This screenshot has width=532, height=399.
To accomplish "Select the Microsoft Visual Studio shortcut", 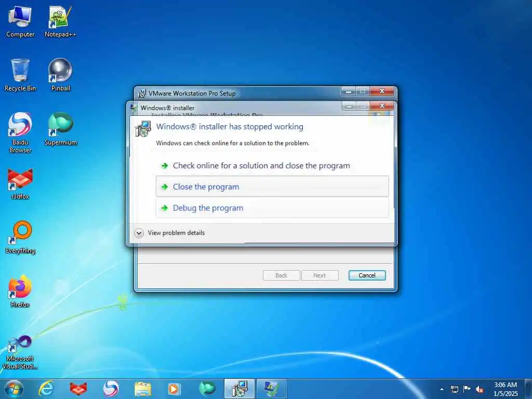I will click(x=20, y=352).
